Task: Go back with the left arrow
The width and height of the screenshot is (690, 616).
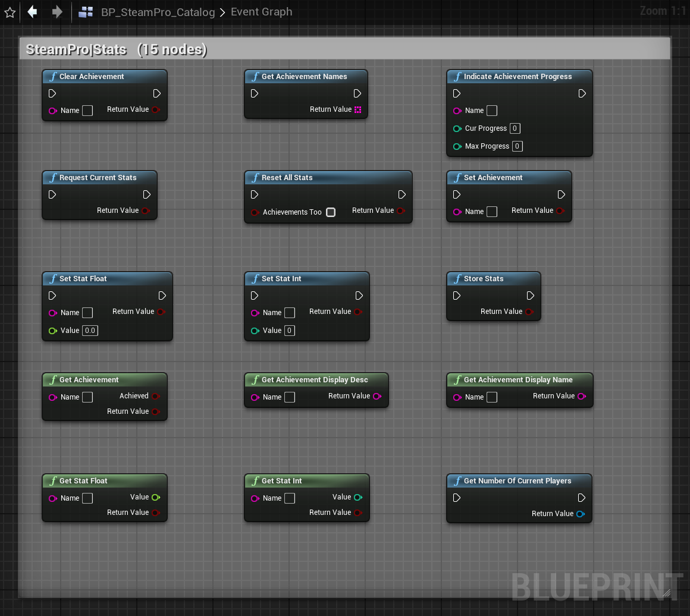Action: tap(32, 12)
